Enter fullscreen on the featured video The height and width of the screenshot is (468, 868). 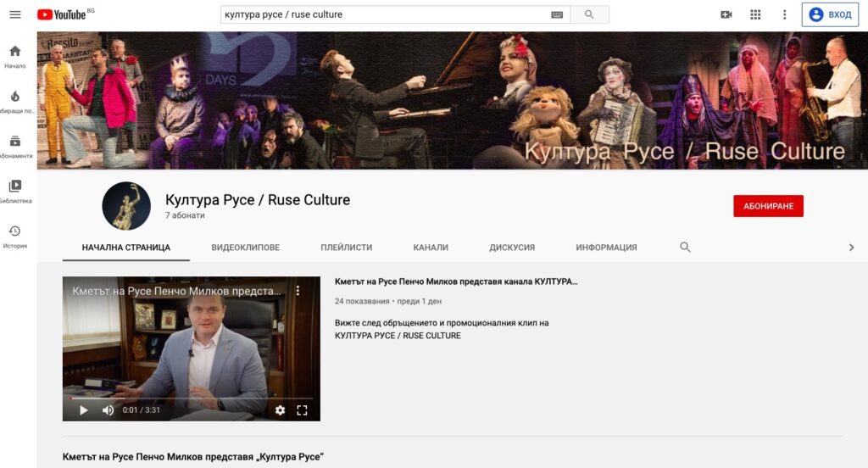pos(302,410)
